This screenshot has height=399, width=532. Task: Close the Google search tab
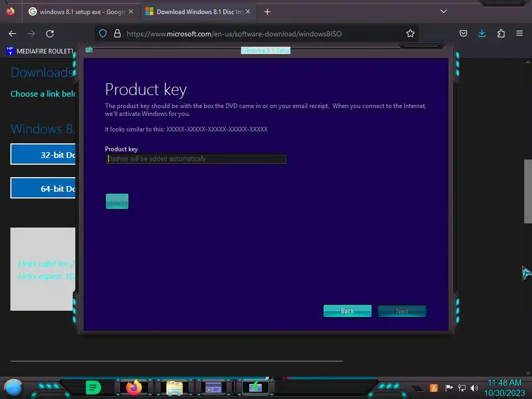(x=131, y=11)
